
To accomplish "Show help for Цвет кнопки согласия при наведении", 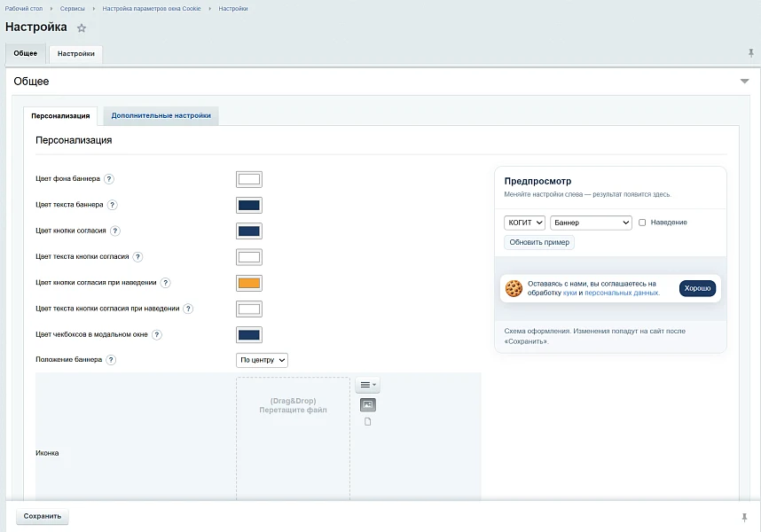I will click(x=166, y=283).
